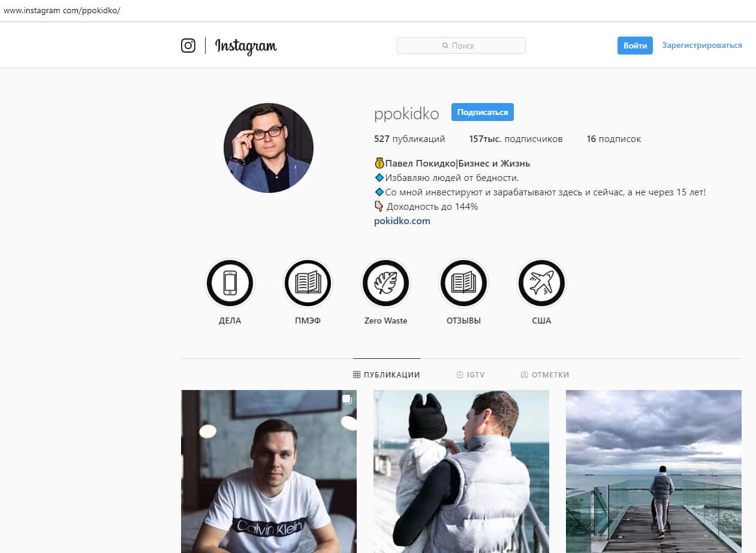Open the Зарегистрироваться sign-up link
The image size is (756, 553).
(x=702, y=46)
